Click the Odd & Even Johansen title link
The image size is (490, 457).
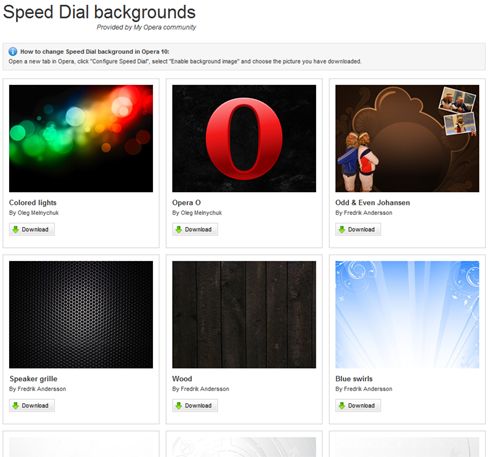click(373, 203)
